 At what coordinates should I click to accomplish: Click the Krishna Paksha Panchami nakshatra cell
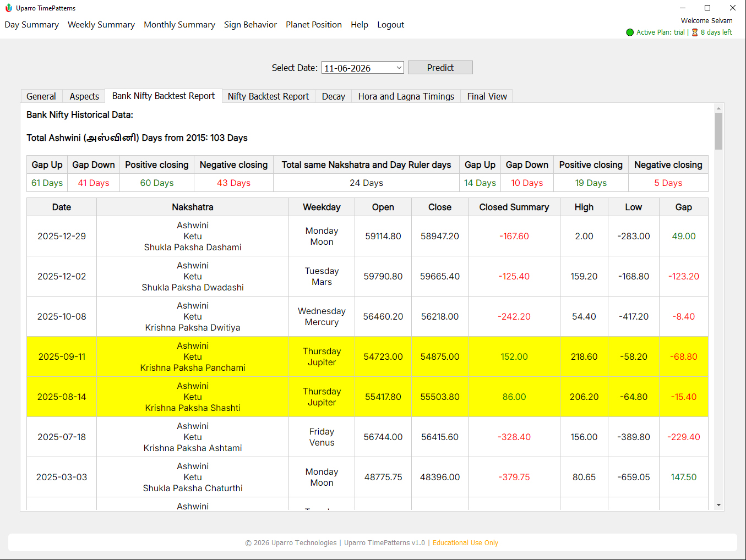point(193,356)
